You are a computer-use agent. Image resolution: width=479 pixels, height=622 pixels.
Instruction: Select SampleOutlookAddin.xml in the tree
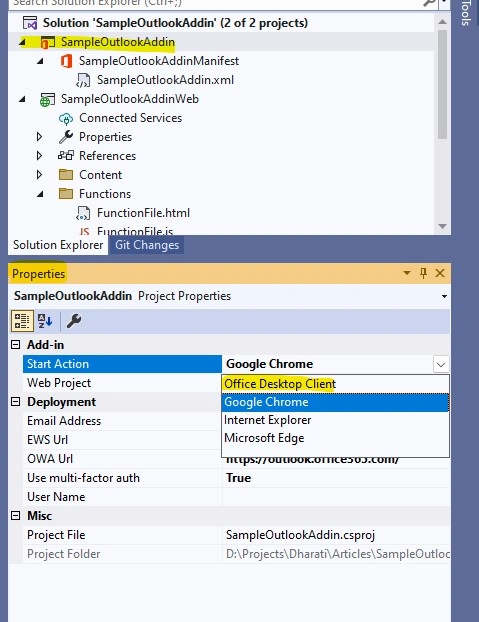tap(165, 80)
